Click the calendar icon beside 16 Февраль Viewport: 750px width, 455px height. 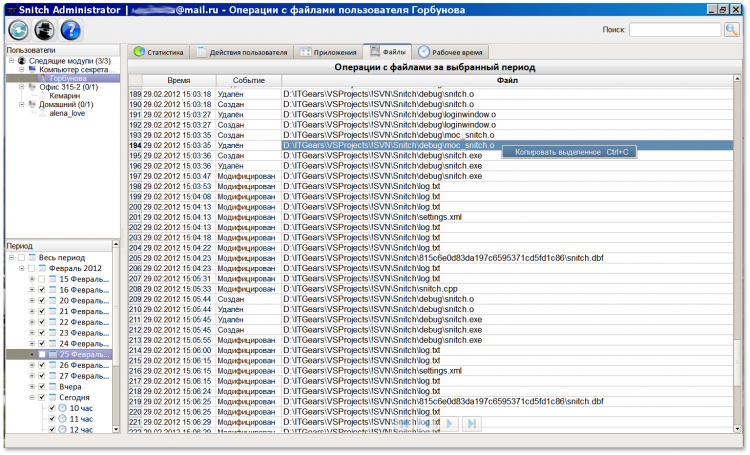[x=52, y=290]
